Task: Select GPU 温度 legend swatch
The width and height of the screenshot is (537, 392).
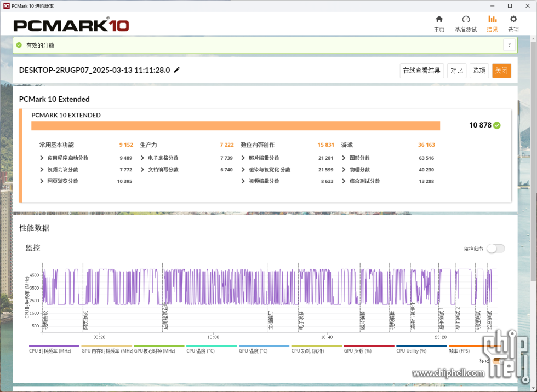Action: point(264,346)
